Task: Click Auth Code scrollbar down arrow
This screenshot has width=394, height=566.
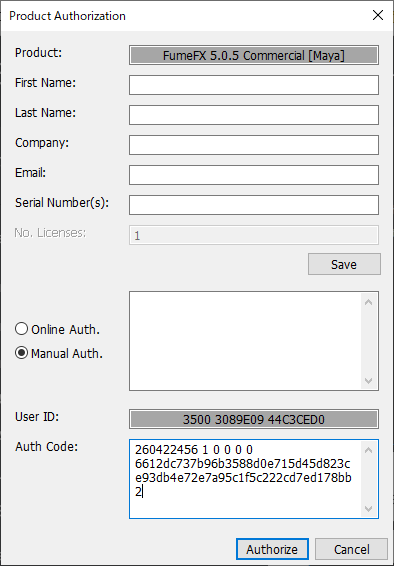Action: click(x=368, y=509)
